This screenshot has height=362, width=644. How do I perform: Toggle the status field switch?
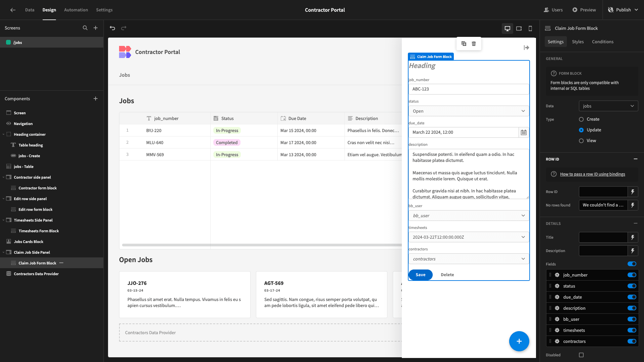click(632, 286)
